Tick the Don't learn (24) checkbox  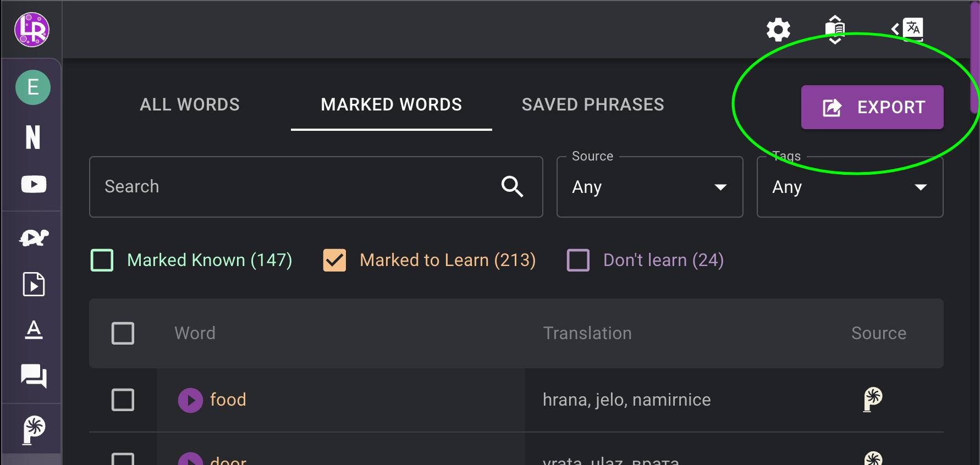[578, 260]
